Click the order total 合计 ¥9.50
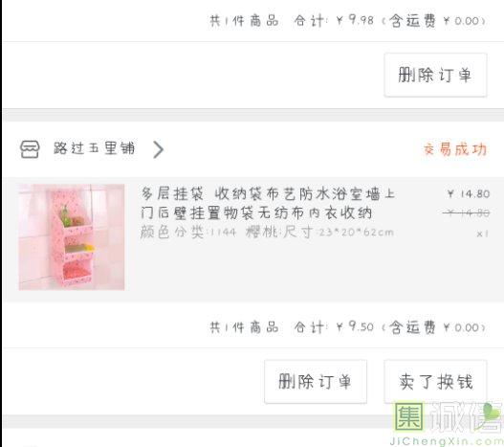The height and width of the screenshot is (447, 504). tap(334, 327)
